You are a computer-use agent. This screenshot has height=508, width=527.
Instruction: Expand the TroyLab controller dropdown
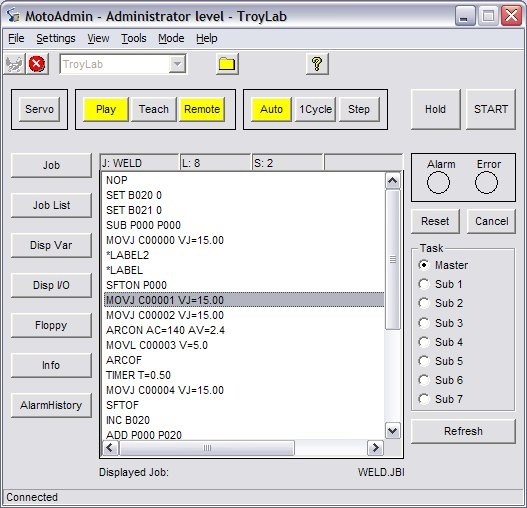click(177, 64)
